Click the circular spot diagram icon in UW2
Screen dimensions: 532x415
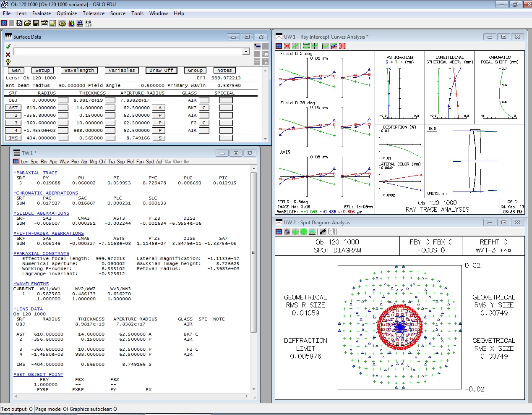point(287,231)
